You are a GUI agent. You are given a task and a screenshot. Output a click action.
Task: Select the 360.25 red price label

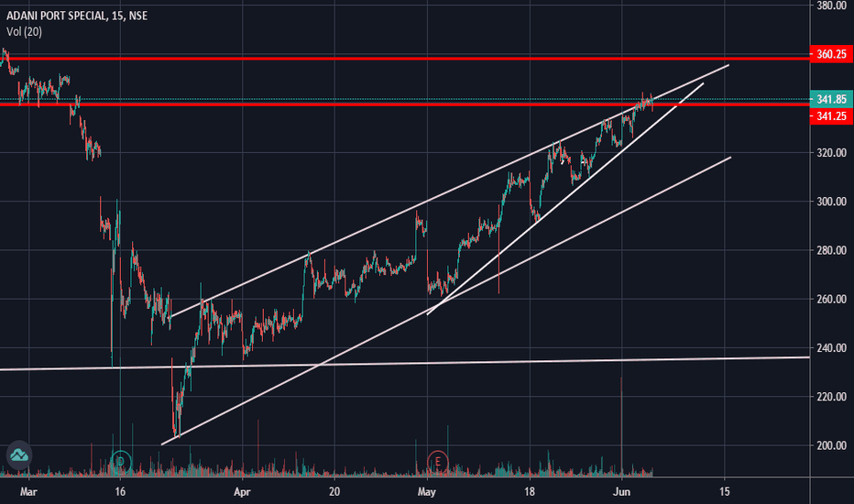pyautogui.click(x=831, y=54)
